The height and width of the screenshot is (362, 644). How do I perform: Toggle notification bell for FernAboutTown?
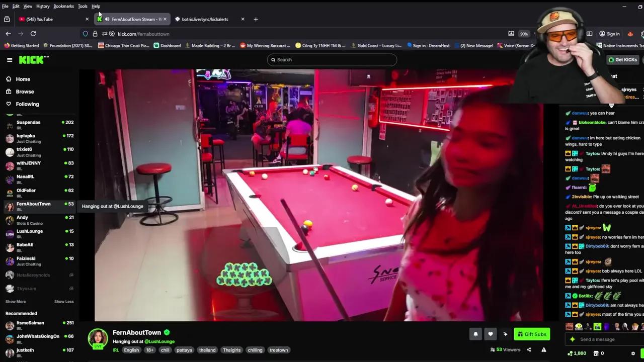475,334
